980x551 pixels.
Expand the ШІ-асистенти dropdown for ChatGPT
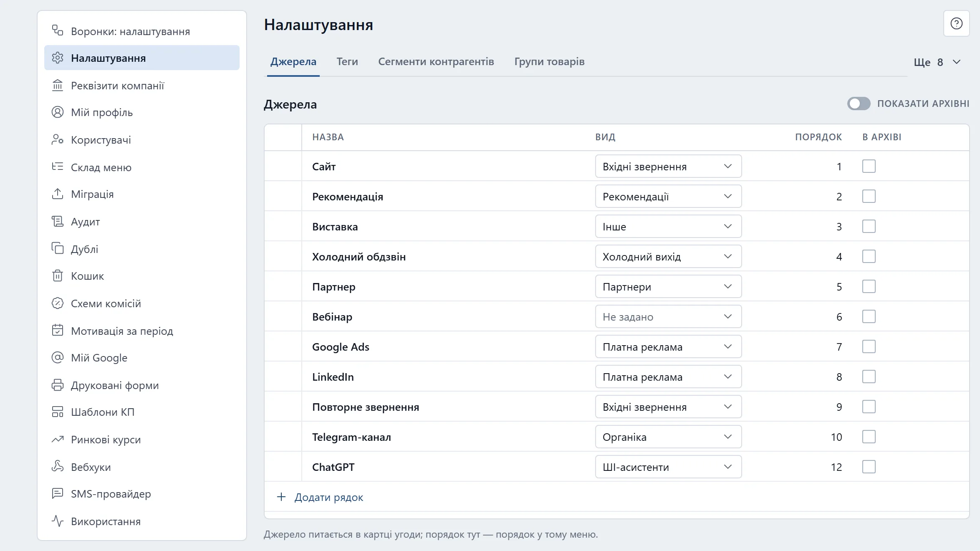click(x=668, y=467)
